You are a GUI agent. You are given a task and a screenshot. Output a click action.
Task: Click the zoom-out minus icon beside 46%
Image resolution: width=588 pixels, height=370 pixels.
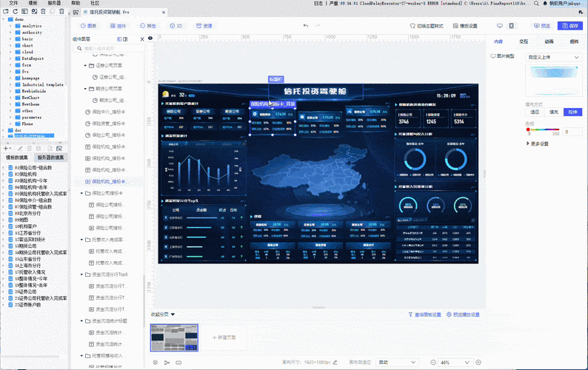(x=433, y=362)
